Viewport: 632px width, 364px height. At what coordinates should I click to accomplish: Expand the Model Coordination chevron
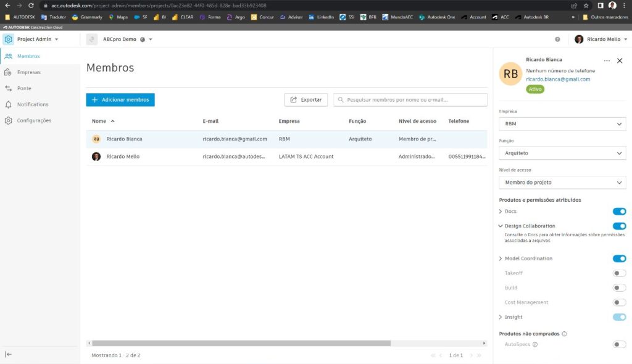coord(501,259)
